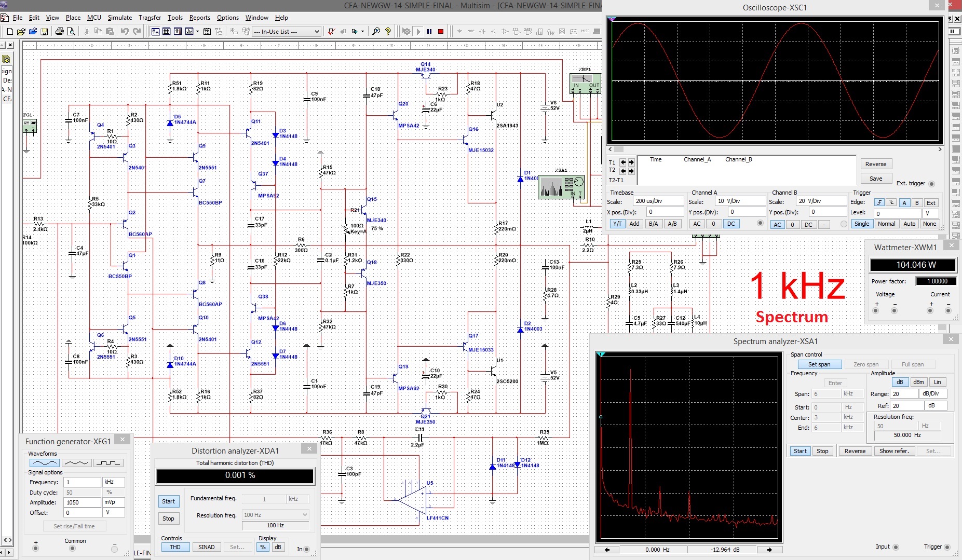Open frequency unit kHz selector in function generator
This screenshot has width=962, height=560.
coord(114,482)
